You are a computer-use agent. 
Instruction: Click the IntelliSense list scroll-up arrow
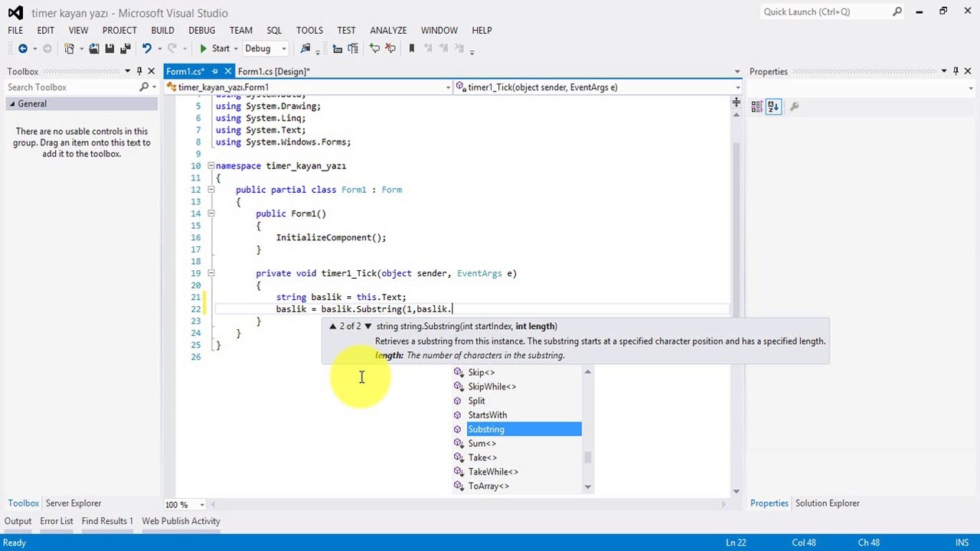point(588,372)
